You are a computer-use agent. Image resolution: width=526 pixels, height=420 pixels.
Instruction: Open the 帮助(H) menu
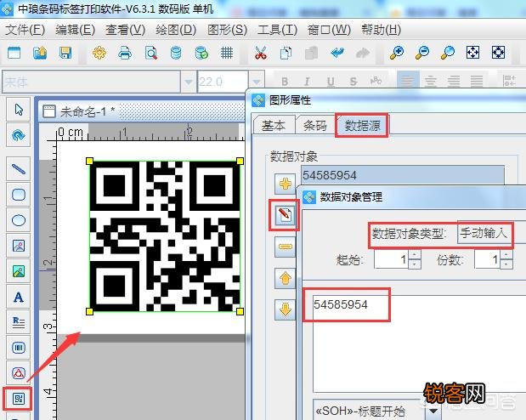coord(382,30)
